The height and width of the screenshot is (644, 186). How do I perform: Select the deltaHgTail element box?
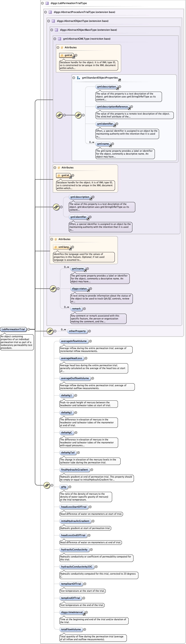68,452
